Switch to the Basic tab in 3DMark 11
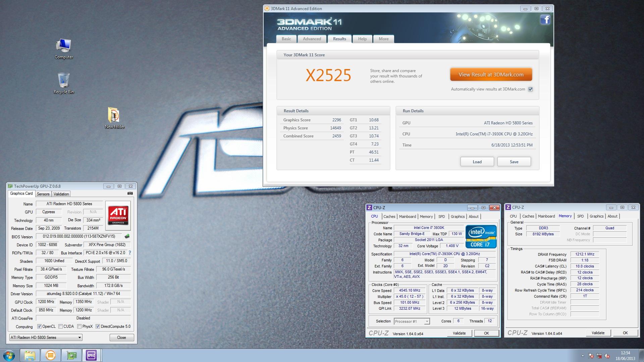Screen dimensions: 644x362 286,39
